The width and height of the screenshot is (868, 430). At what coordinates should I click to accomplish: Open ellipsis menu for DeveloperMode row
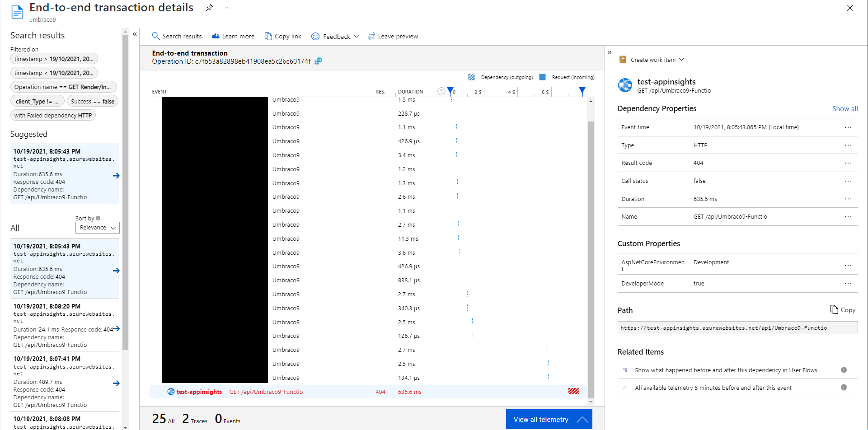[848, 284]
